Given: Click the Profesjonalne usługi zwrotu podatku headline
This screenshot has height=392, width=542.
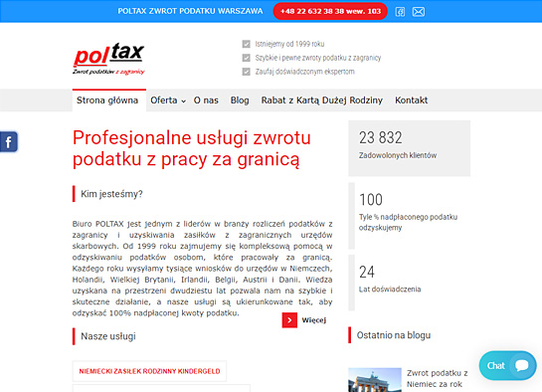Looking at the screenshot, I should (192, 148).
